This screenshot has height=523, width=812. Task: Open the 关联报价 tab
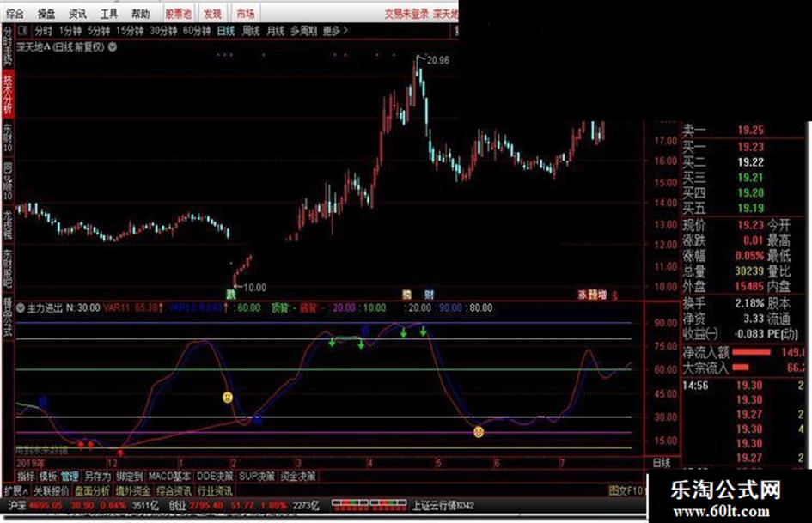(51, 490)
